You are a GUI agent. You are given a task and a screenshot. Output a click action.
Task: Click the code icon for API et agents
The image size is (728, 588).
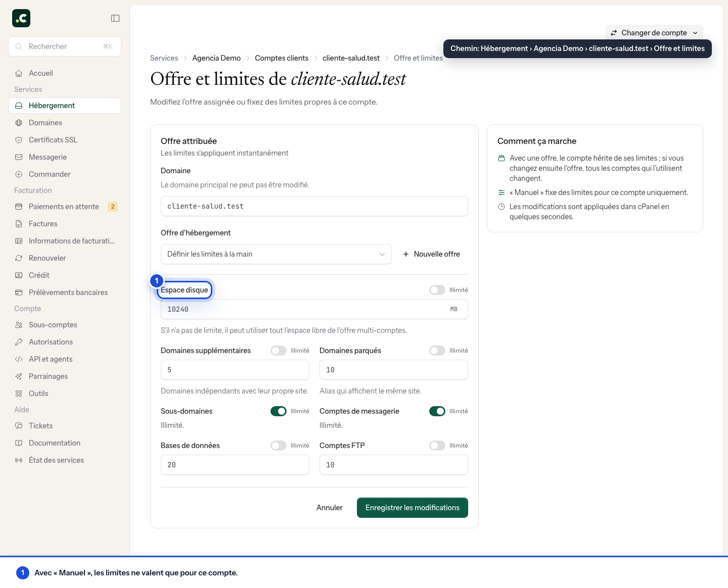coord(19,359)
